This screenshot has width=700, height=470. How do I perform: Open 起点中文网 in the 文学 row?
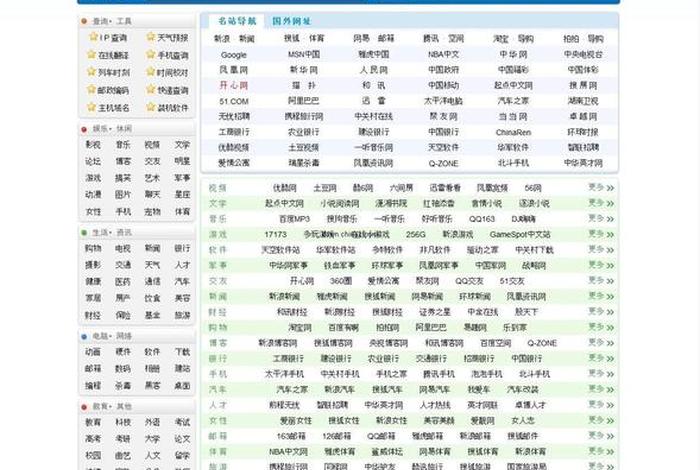coord(284,203)
